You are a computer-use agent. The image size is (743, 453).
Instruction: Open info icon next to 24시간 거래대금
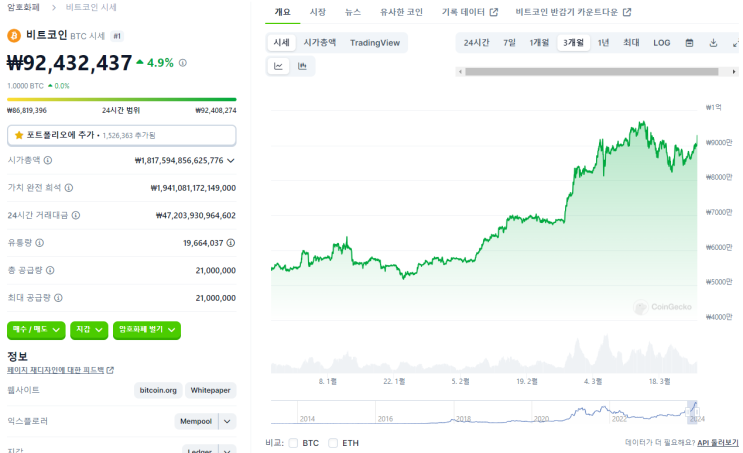click(76, 215)
